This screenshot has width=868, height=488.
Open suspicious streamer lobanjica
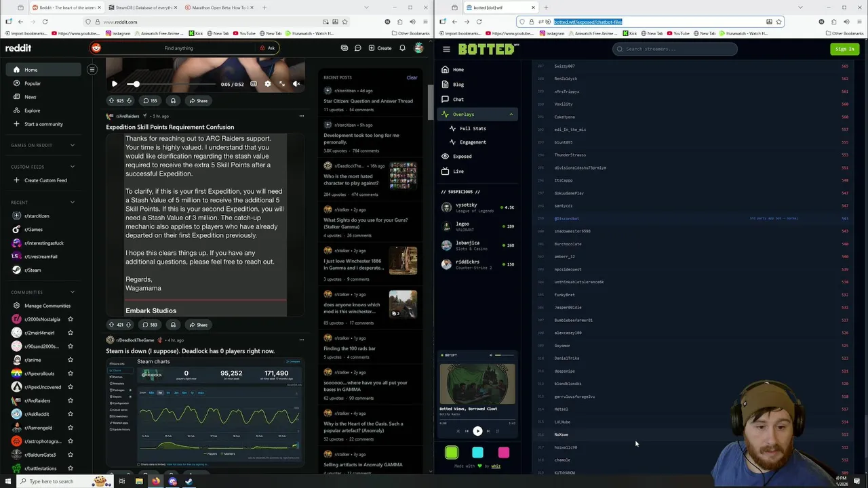click(477, 245)
